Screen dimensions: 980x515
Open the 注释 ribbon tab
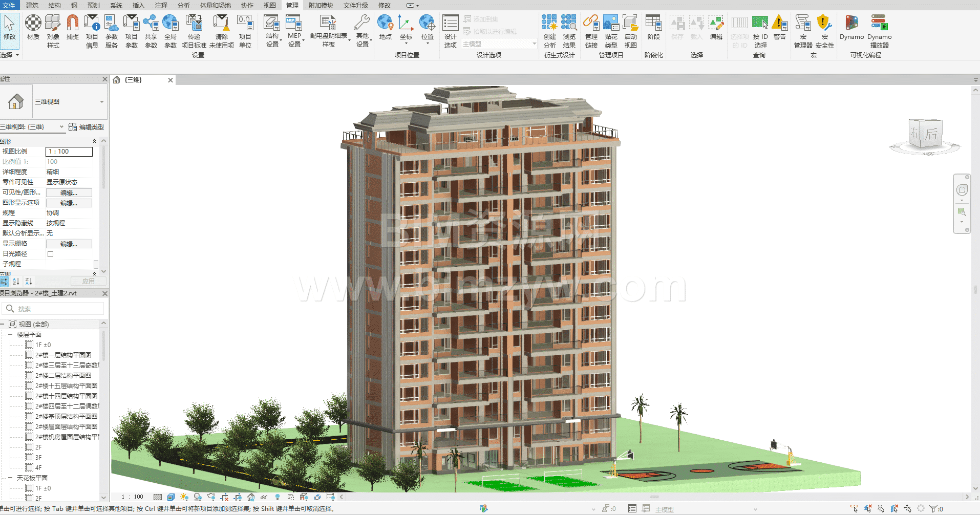pos(161,5)
